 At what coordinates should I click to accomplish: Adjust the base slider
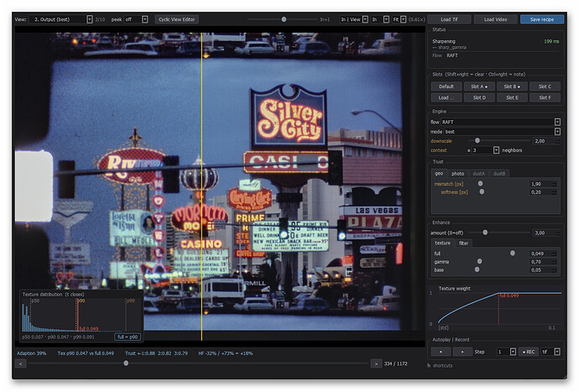click(477, 269)
